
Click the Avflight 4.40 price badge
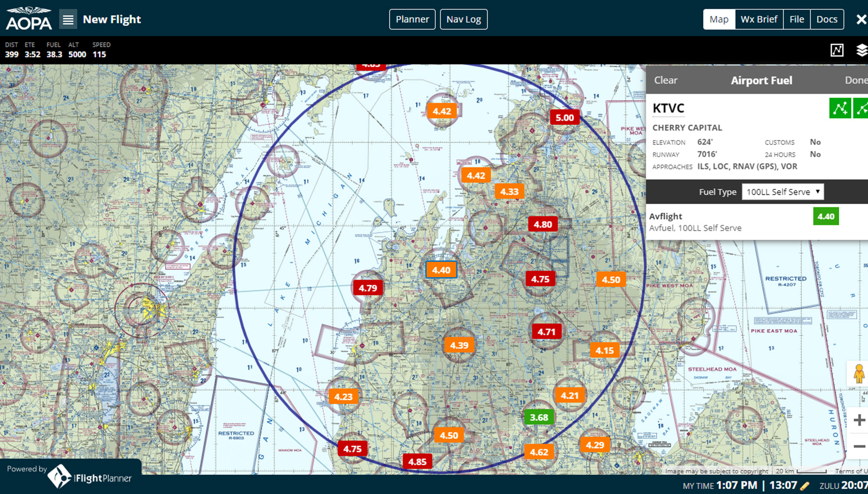click(x=825, y=216)
